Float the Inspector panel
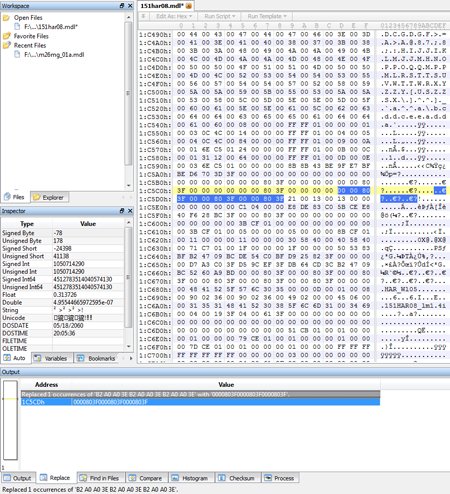This screenshot has height=494, width=450. point(122,211)
